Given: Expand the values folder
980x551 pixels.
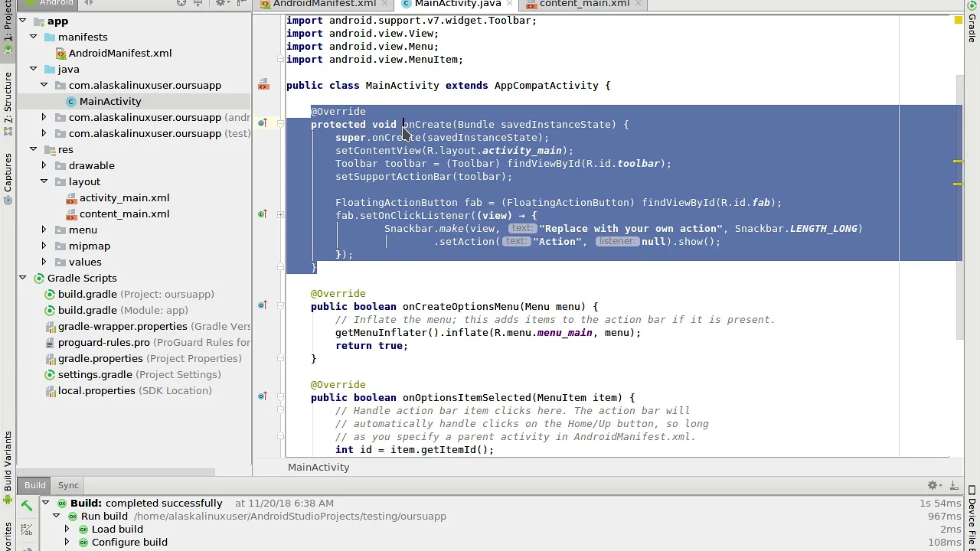Looking at the screenshot, I should pos(44,262).
